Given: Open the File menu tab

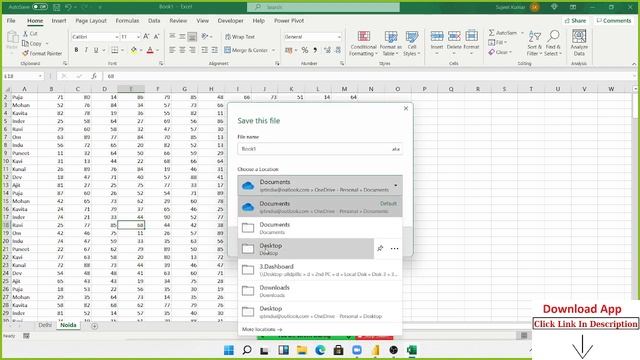Looking at the screenshot, I should click(x=11, y=20).
